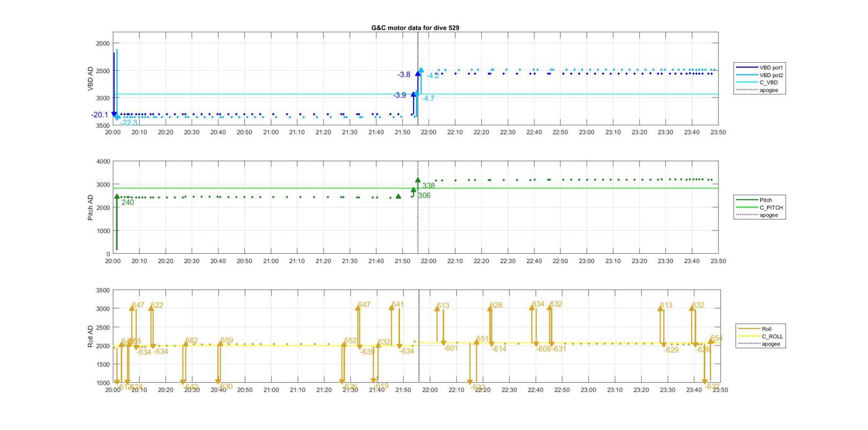The width and height of the screenshot is (868, 430).
Task: Click the "306" pitch data label
Action: [x=424, y=196]
